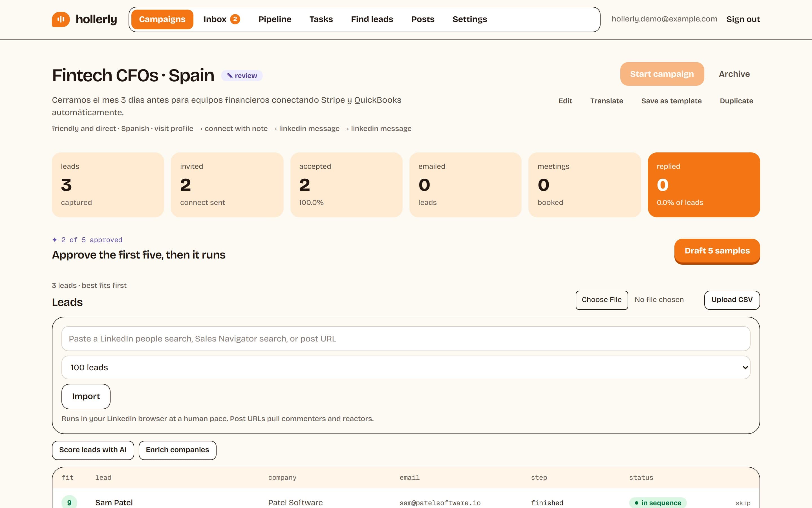This screenshot has height=508, width=812.
Task: Click hollerly.demo@example.com account text
Action: [x=664, y=19]
